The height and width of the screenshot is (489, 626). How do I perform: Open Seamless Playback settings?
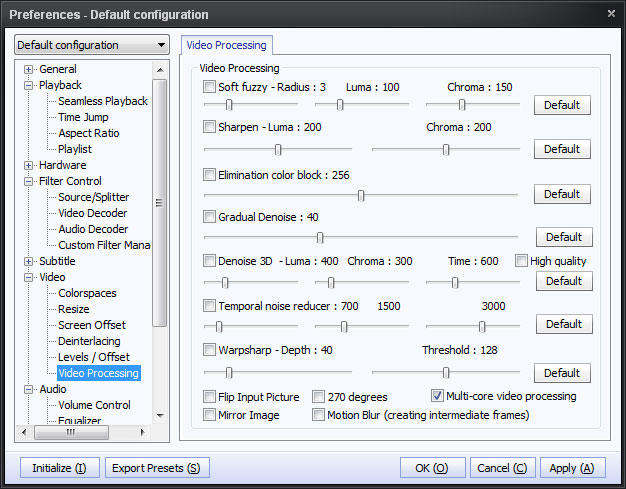(x=103, y=101)
